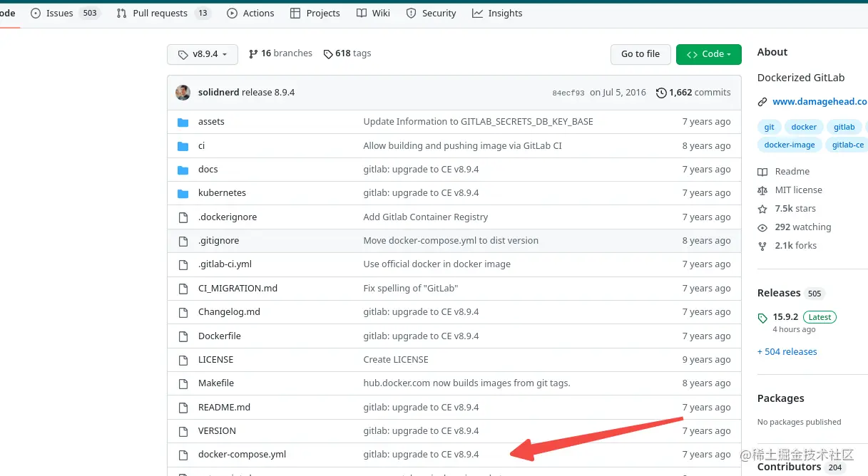
Task: Click the README.md file icon
Action: coord(183,408)
